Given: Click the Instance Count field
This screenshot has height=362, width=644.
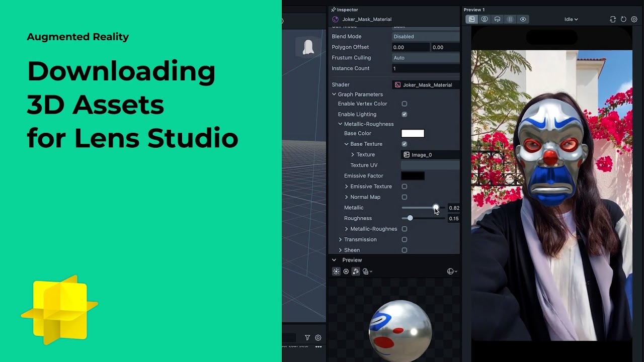Looking at the screenshot, I should coord(426,68).
